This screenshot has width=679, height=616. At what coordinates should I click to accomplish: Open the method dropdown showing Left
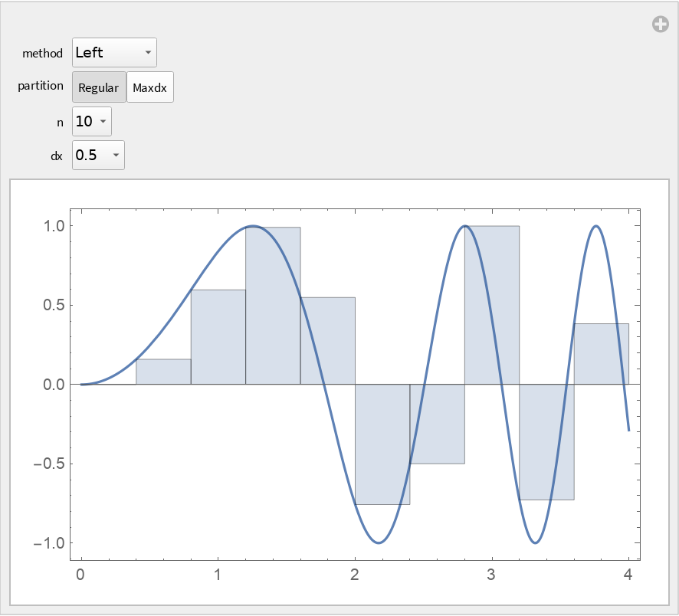click(x=113, y=52)
